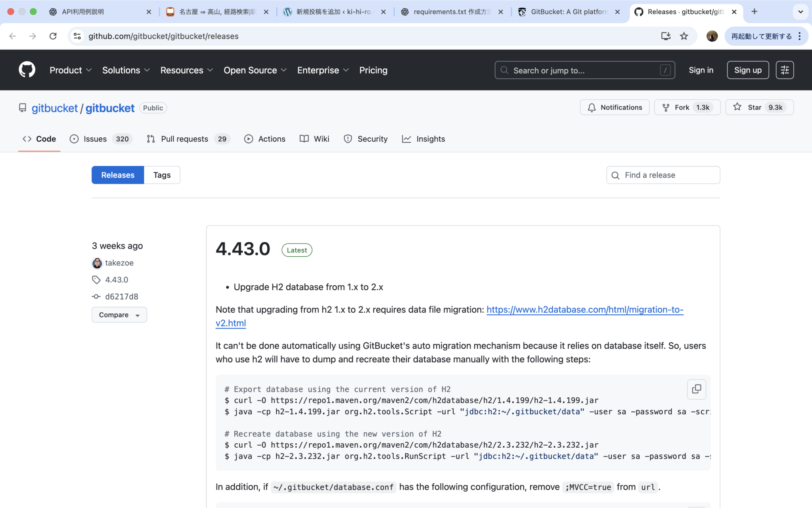
Task: Open the GitHub home page via the logo
Action: point(26,69)
